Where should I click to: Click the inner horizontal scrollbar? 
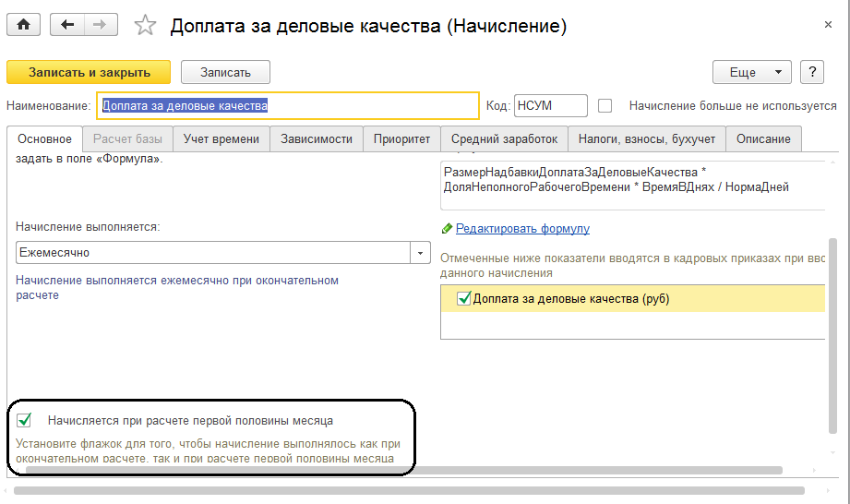click(x=404, y=471)
